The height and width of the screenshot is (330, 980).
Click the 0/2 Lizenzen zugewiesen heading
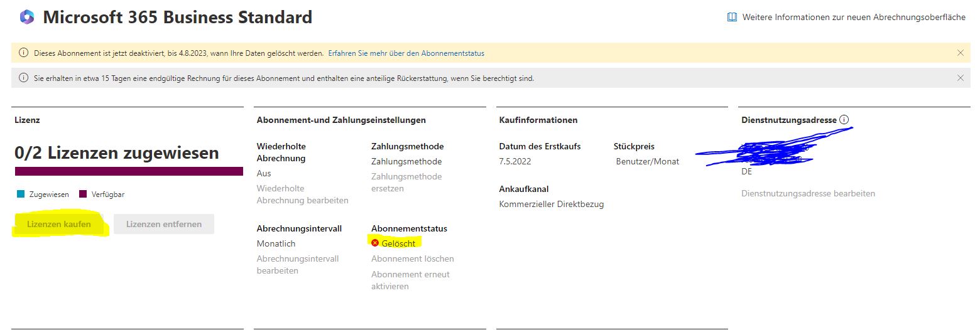click(117, 152)
